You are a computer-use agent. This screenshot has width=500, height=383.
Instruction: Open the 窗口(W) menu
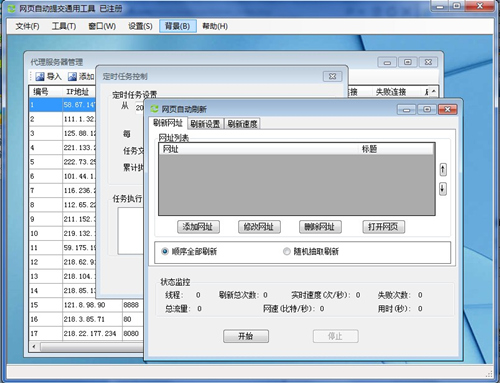pos(102,26)
